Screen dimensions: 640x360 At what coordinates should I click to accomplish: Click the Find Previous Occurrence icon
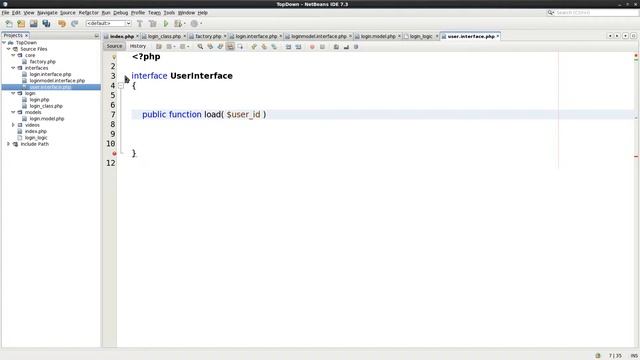tap(210, 47)
